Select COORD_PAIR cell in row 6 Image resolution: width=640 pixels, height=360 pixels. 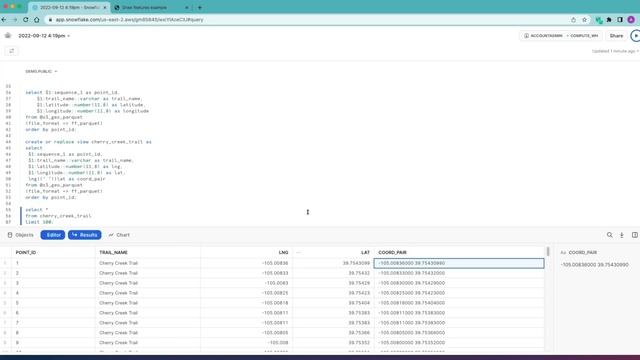pos(459,313)
